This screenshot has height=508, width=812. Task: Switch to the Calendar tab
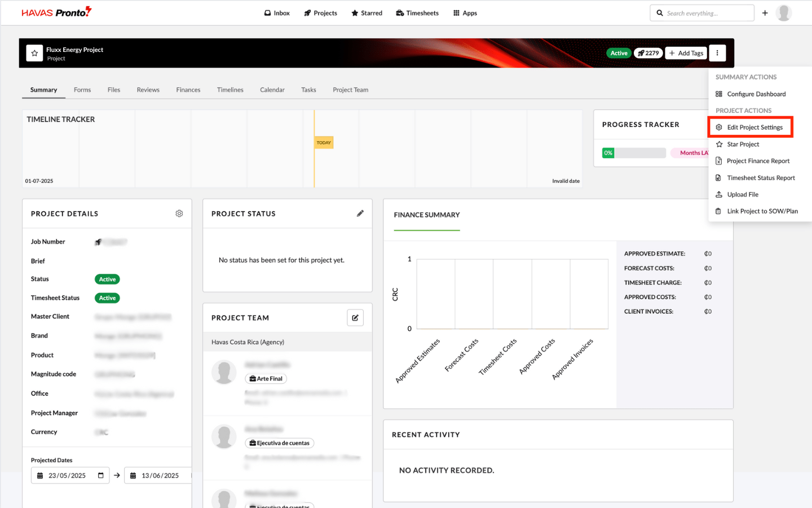tap(272, 90)
